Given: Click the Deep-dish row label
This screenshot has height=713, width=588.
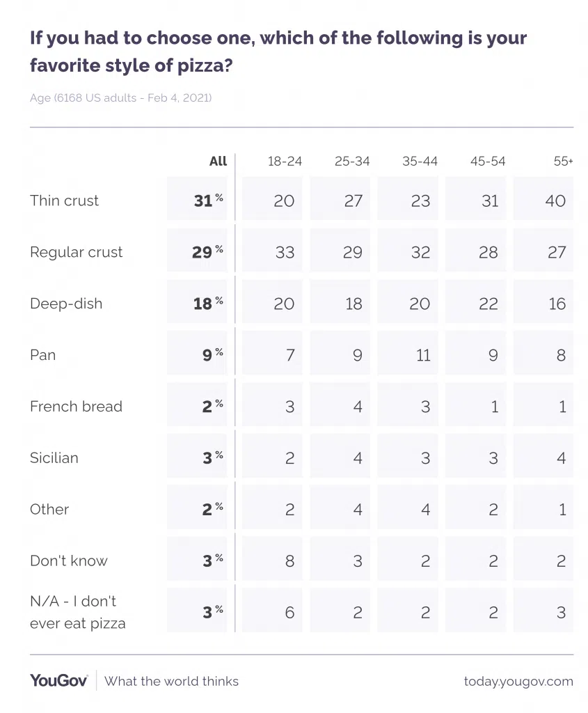Looking at the screenshot, I should (67, 304).
